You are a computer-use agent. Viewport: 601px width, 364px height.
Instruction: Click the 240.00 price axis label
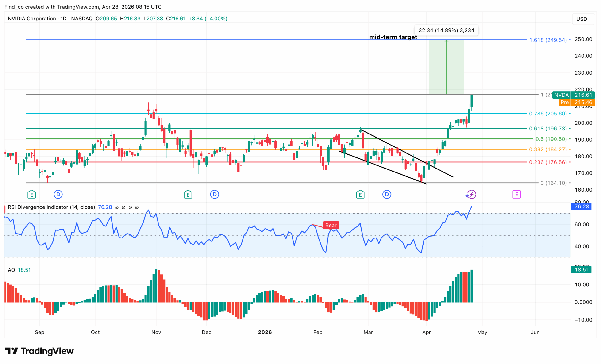pos(583,56)
